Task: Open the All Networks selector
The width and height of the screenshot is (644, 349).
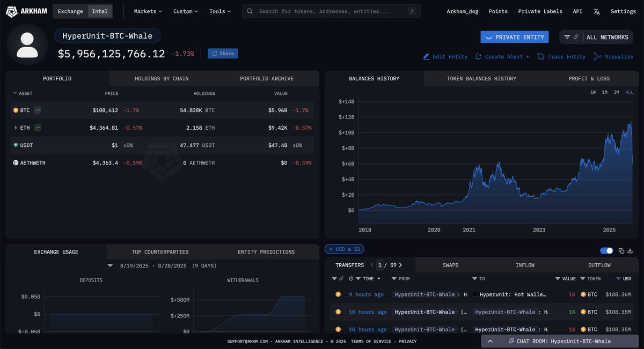Action: click(596, 37)
